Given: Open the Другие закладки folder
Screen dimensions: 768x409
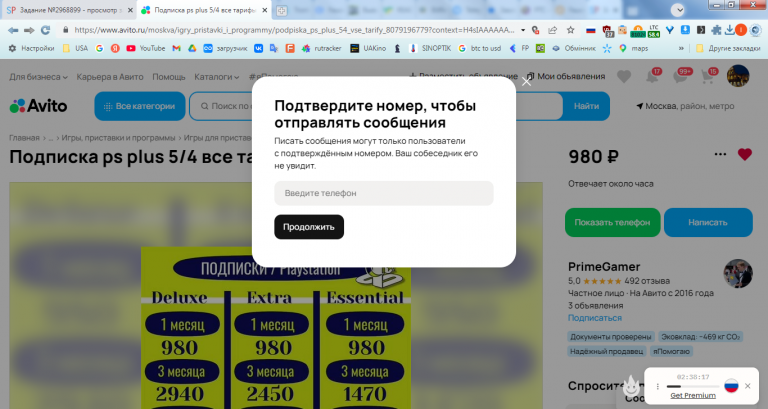Looking at the screenshot, I should click(728, 48).
